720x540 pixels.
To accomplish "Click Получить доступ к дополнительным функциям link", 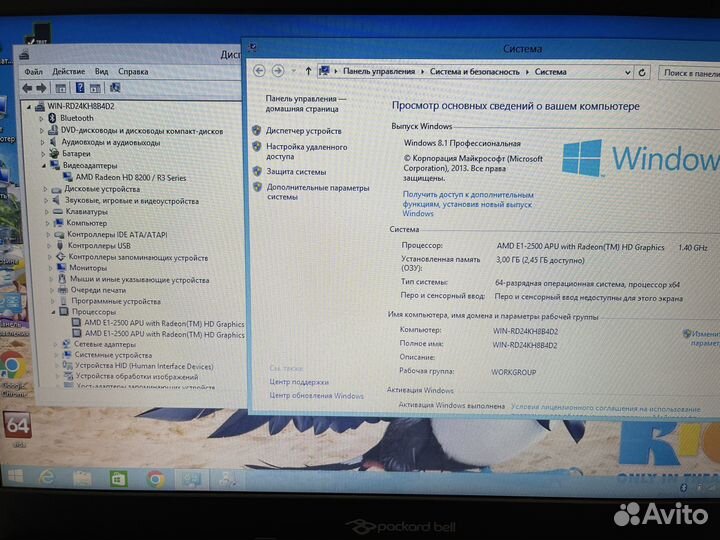I will [468, 204].
